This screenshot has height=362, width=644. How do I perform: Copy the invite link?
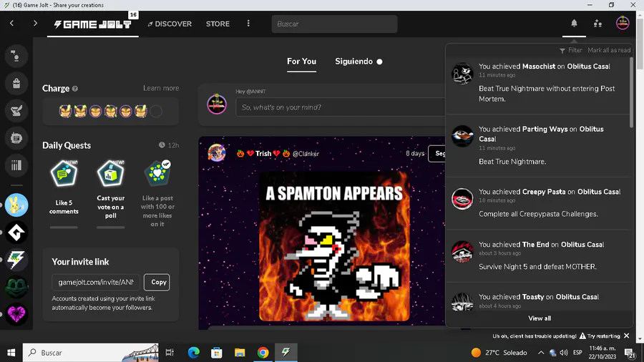coord(157,282)
